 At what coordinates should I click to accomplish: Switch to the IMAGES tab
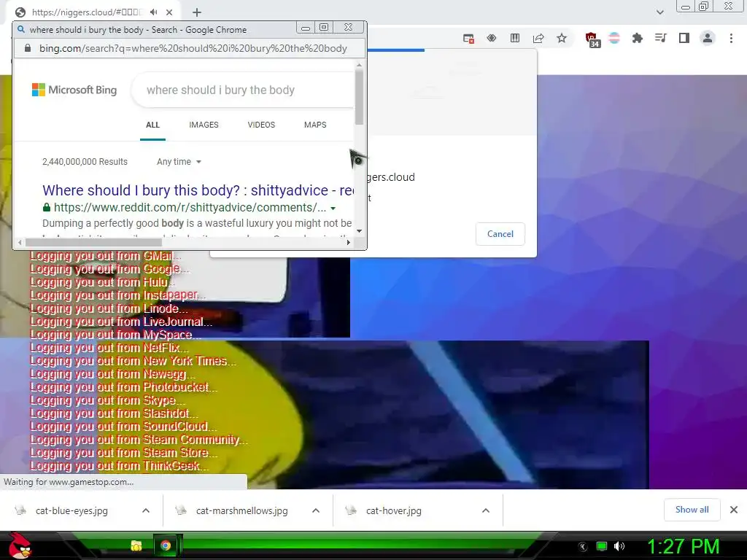(x=204, y=125)
